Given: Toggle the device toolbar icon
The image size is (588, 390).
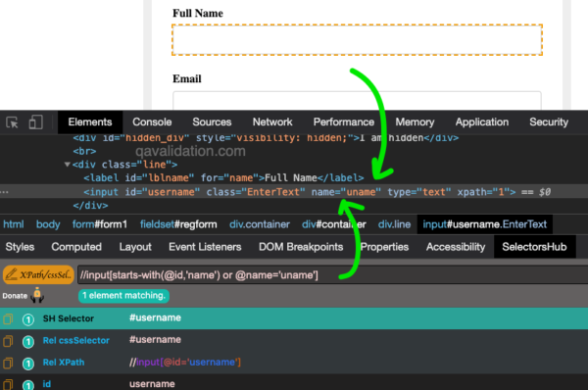Looking at the screenshot, I should coord(35,122).
